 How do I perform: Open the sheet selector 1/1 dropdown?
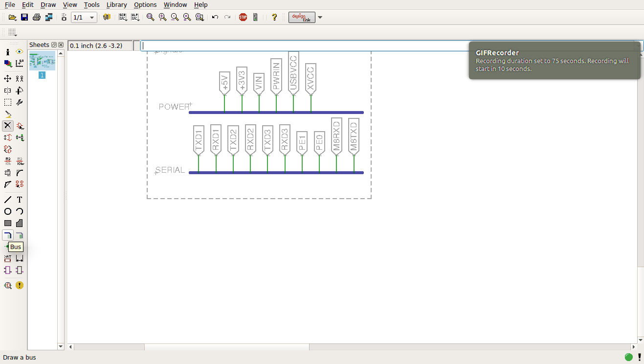coord(83,18)
